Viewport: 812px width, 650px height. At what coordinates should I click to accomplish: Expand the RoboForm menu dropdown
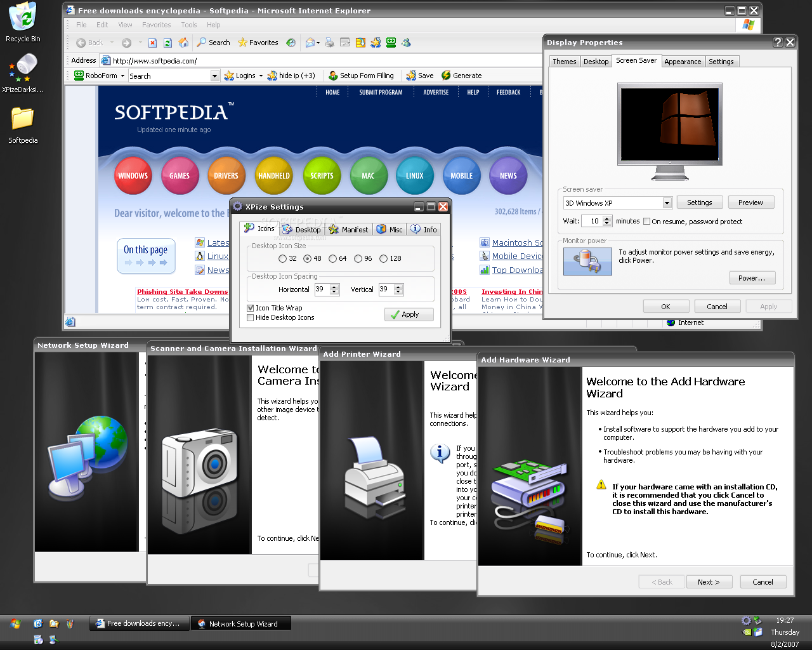[x=123, y=76]
